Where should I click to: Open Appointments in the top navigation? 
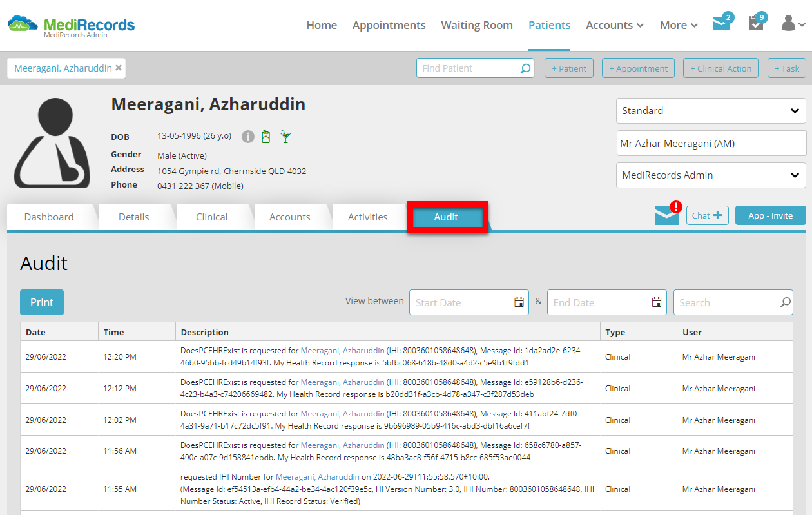point(389,25)
